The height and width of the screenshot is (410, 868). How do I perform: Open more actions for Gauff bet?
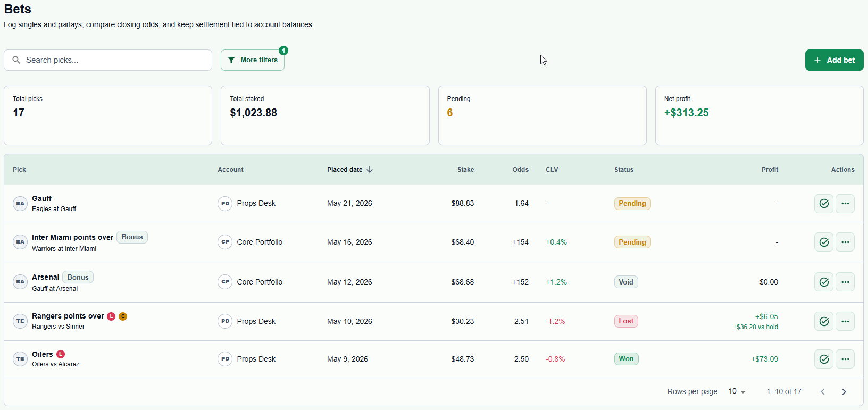point(845,203)
